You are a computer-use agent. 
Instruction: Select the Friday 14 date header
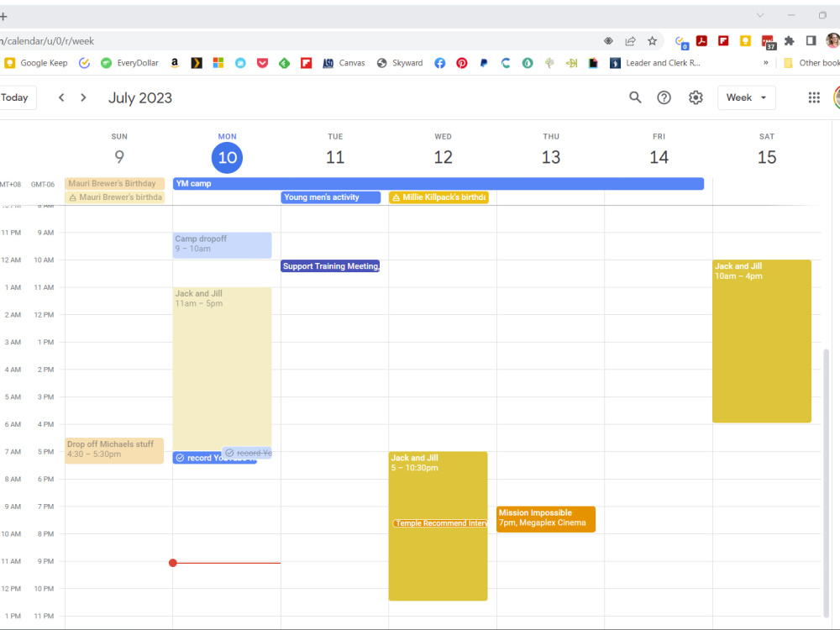[x=659, y=158]
